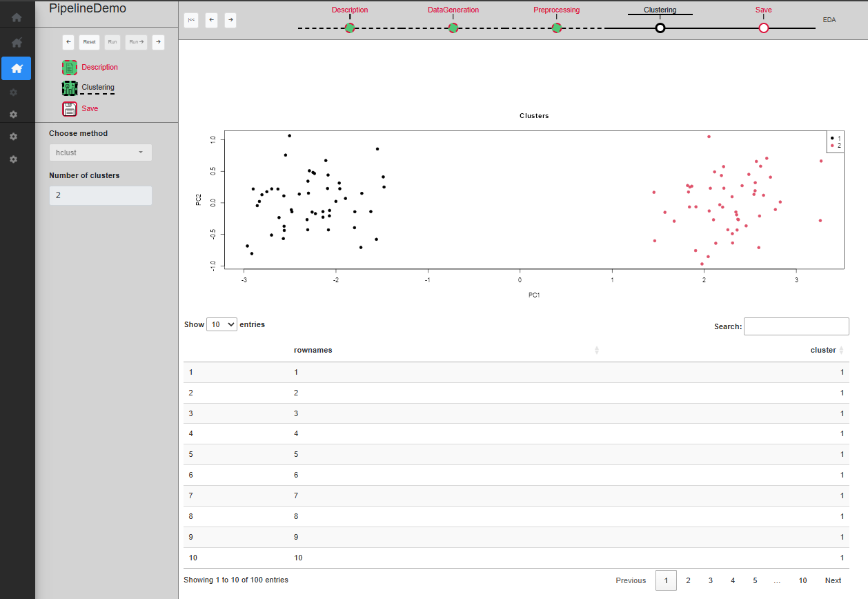Select the DataGeneration node in pipeline timeline

453,28
